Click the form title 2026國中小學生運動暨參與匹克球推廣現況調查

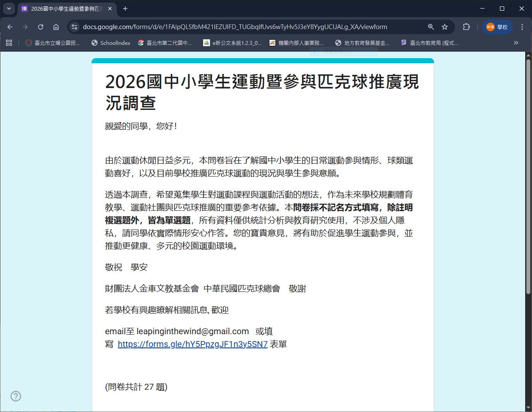(262, 92)
